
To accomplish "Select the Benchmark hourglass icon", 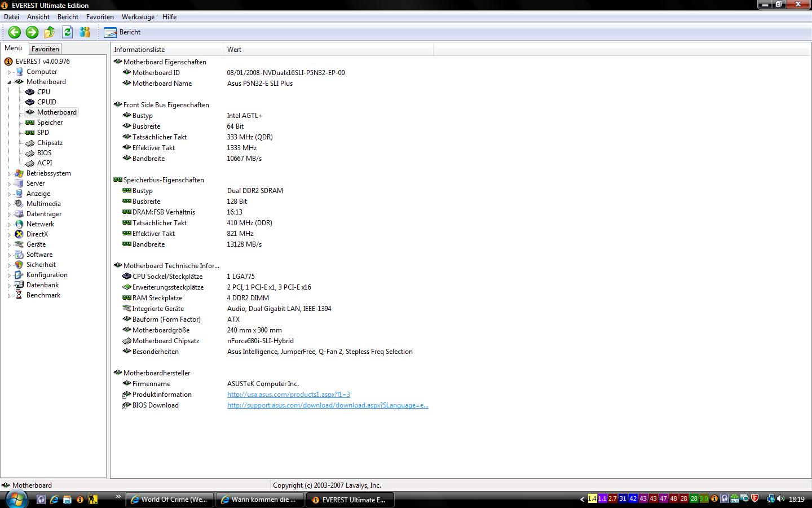I will coord(19,295).
